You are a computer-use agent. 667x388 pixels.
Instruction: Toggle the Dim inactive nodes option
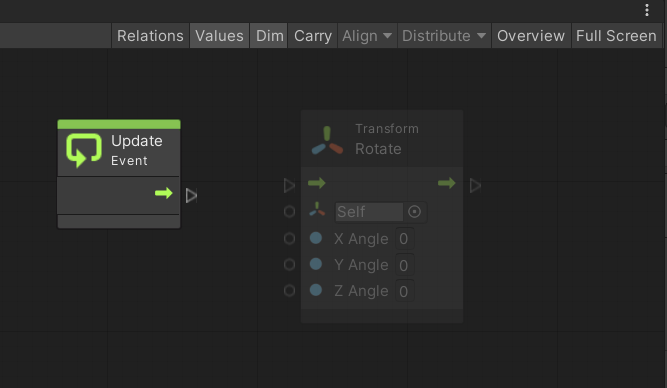[269, 36]
